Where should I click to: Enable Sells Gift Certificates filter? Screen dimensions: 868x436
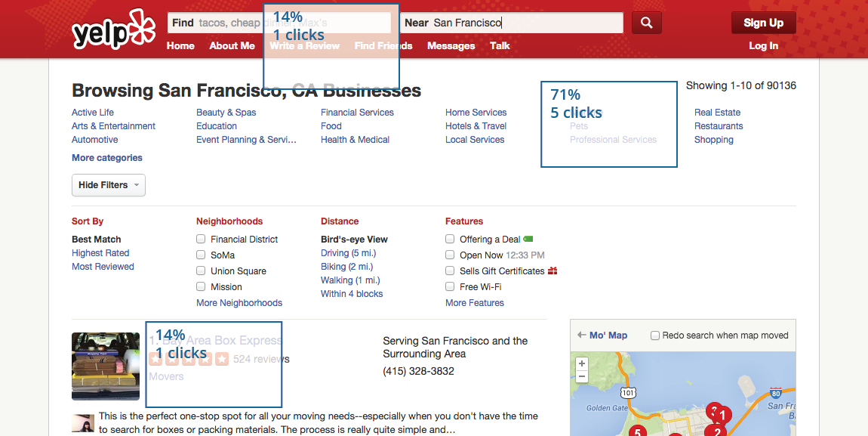tap(450, 271)
